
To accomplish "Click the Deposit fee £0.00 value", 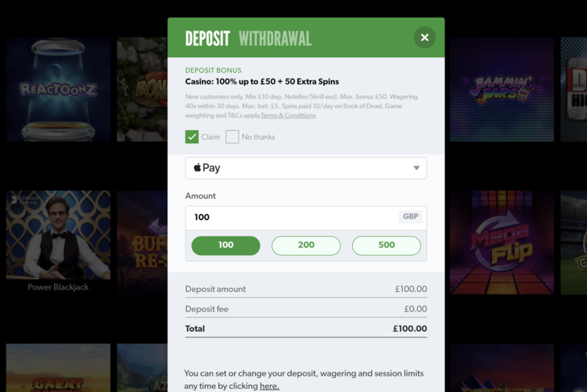I will point(415,309).
